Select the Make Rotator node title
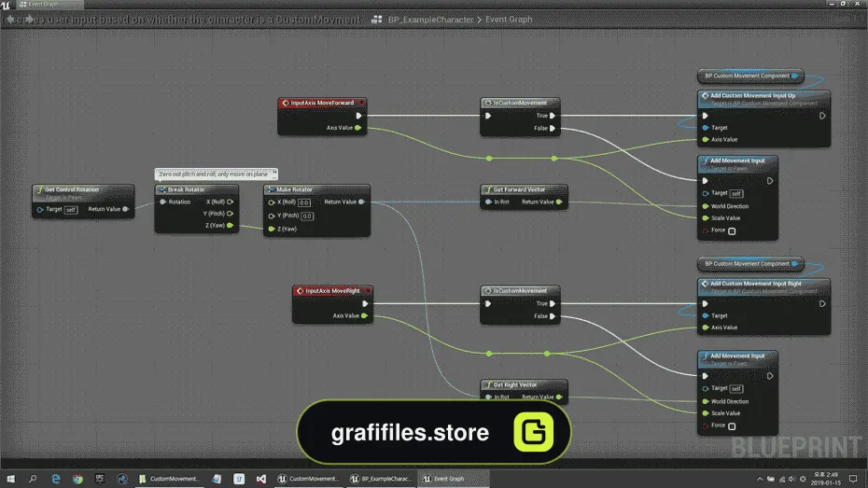 tap(316, 189)
